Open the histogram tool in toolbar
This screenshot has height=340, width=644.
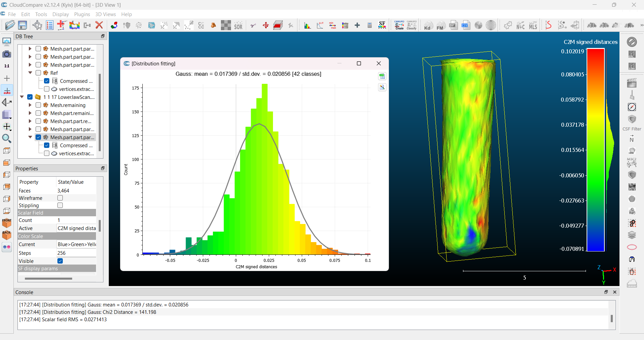point(307,25)
